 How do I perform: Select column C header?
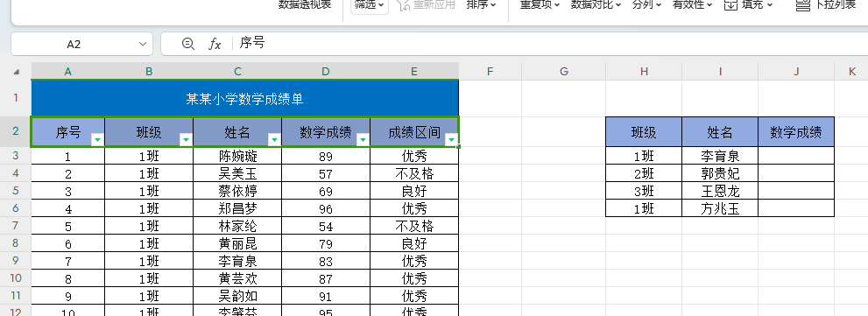pos(237,72)
